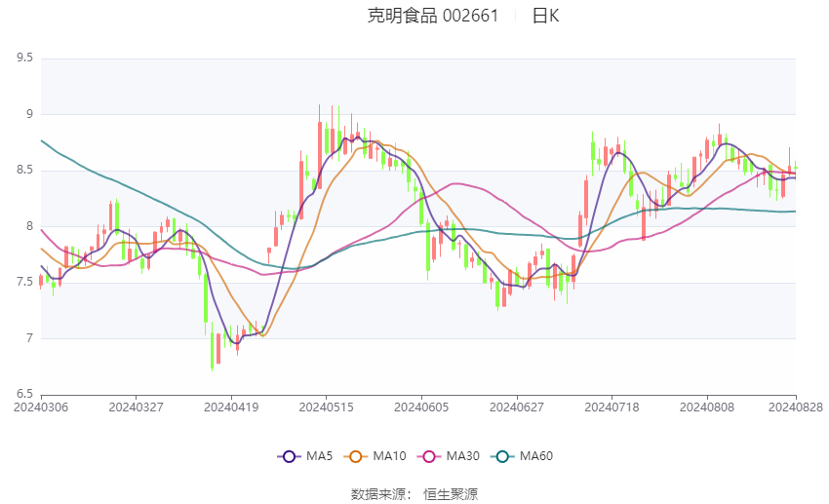Click the orange MA10 legend circle icon

pos(355,456)
